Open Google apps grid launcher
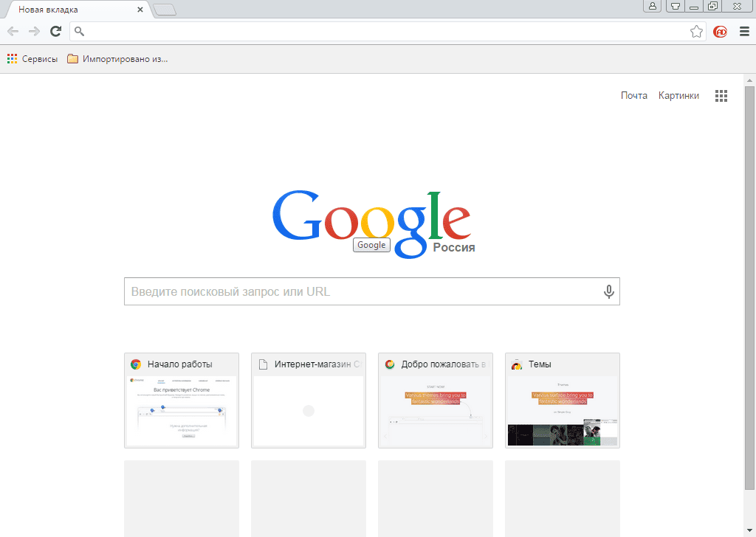Image resolution: width=756 pixels, height=537 pixels. pos(721,96)
